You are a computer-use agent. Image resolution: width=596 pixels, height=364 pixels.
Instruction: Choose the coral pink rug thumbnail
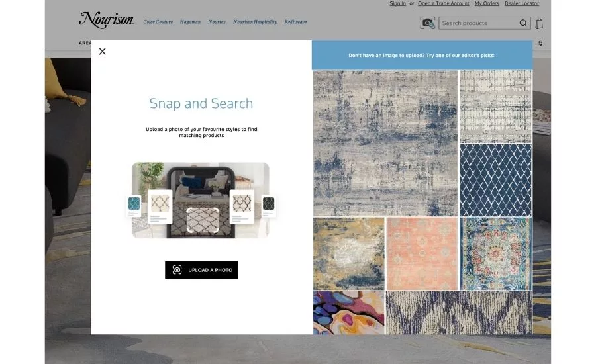click(422, 253)
